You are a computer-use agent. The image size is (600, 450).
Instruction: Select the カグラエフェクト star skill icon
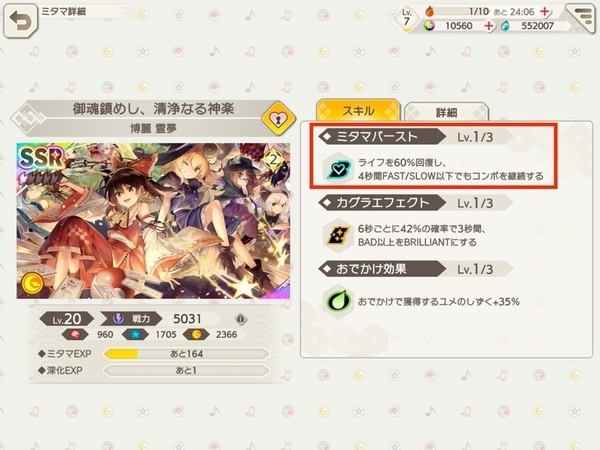(338, 235)
